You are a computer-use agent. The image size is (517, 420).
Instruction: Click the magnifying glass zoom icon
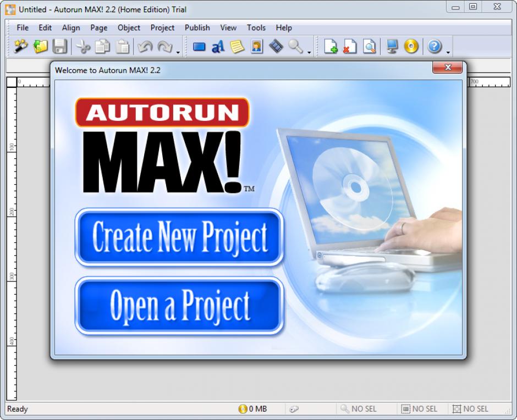coord(295,46)
